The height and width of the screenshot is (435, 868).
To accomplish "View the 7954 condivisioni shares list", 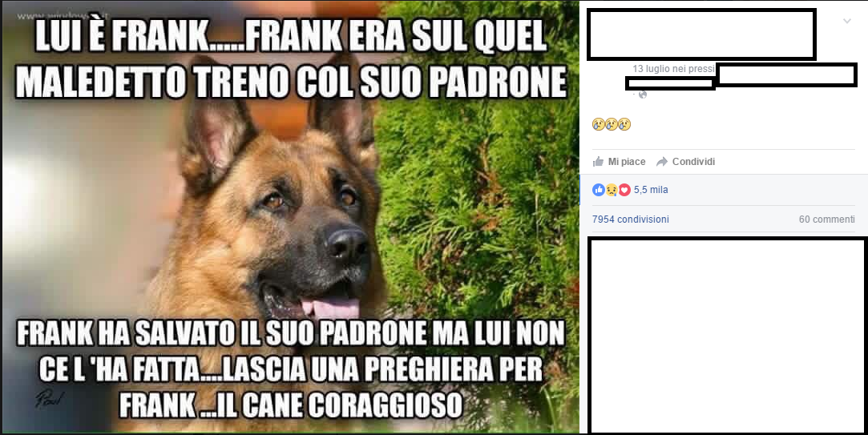I will (x=631, y=220).
